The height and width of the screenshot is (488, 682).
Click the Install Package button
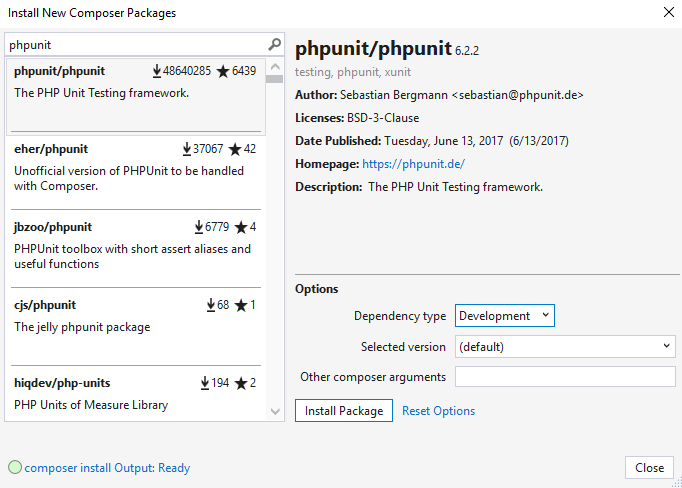(344, 411)
